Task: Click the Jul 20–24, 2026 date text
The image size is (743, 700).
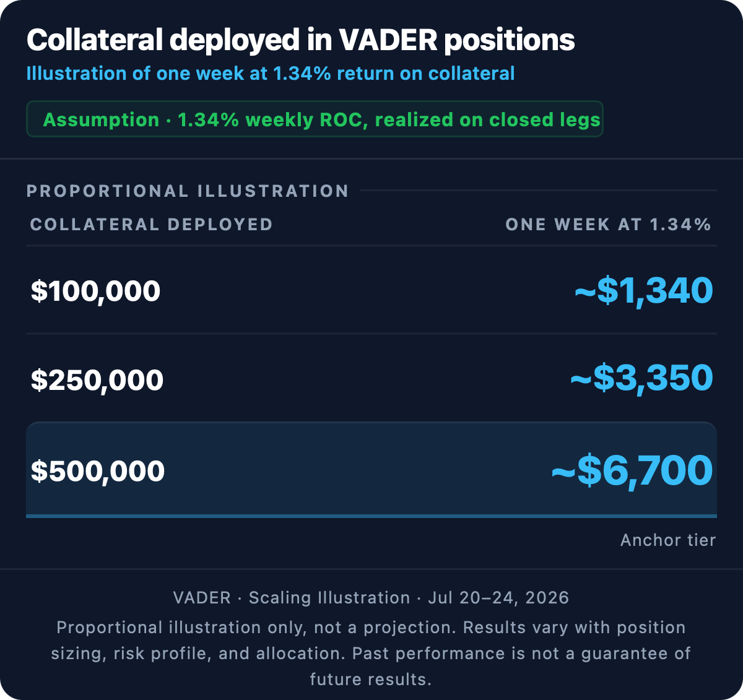Action: [498, 598]
